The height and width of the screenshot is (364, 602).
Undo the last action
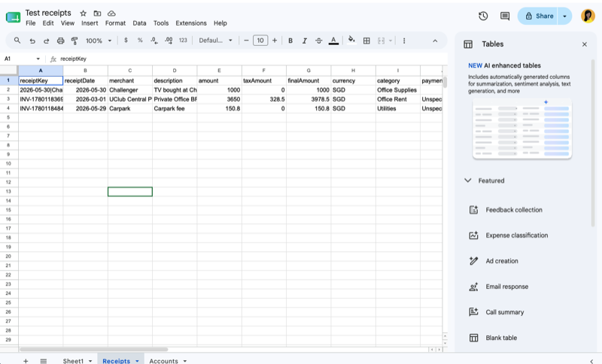(32, 41)
